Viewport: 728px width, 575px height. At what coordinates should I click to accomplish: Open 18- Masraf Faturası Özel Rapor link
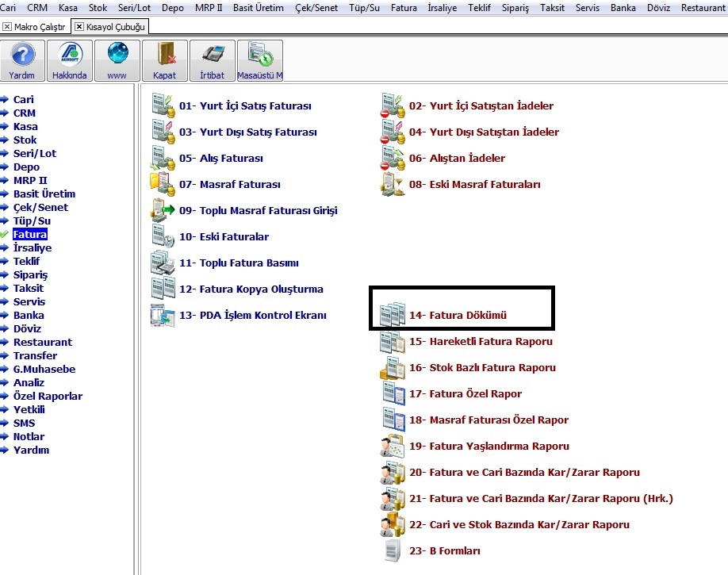pyautogui.click(x=489, y=420)
